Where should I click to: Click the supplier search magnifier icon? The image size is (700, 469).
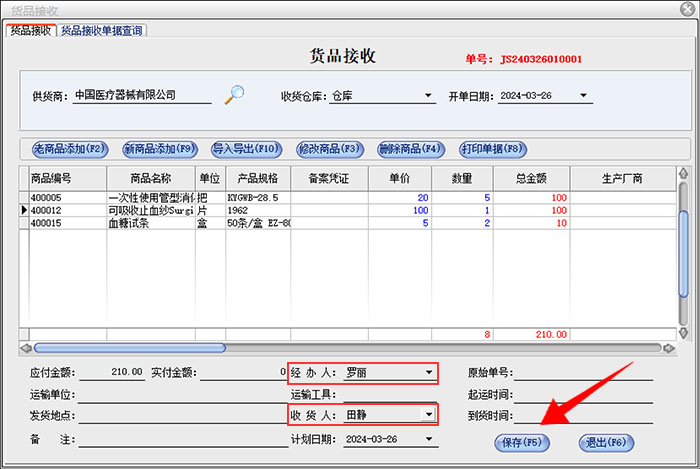(234, 95)
